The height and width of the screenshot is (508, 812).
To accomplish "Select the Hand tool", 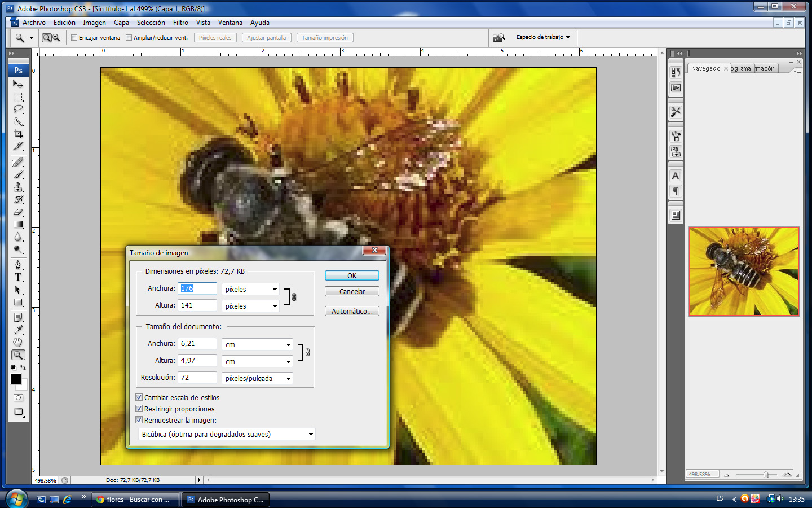I will pos(18,342).
